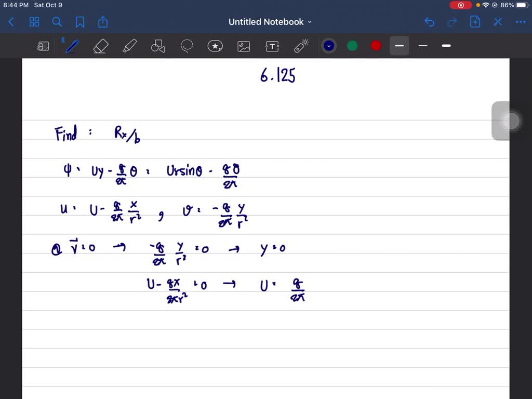The width and height of the screenshot is (532, 399).
Task: Open the blue pen color options
Action: (328, 46)
